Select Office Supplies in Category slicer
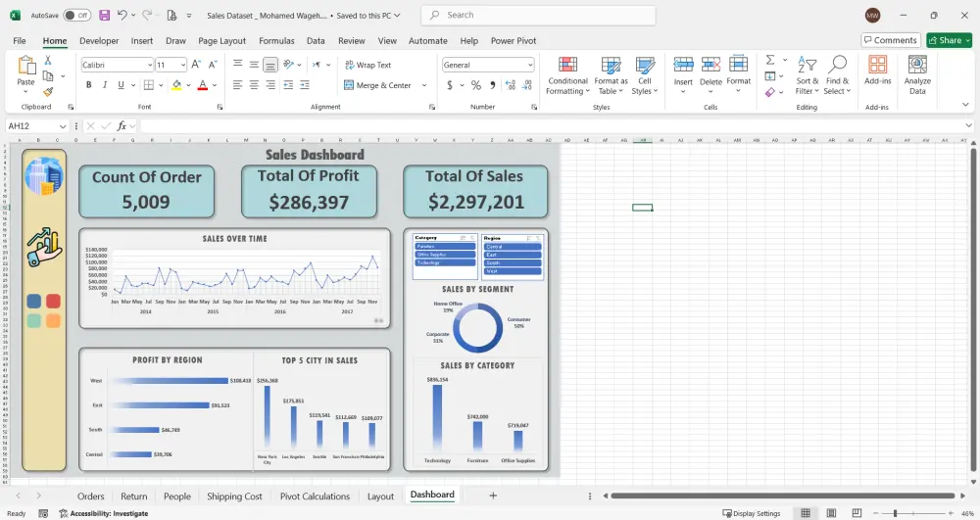This screenshot has height=520, width=980. [x=446, y=255]
